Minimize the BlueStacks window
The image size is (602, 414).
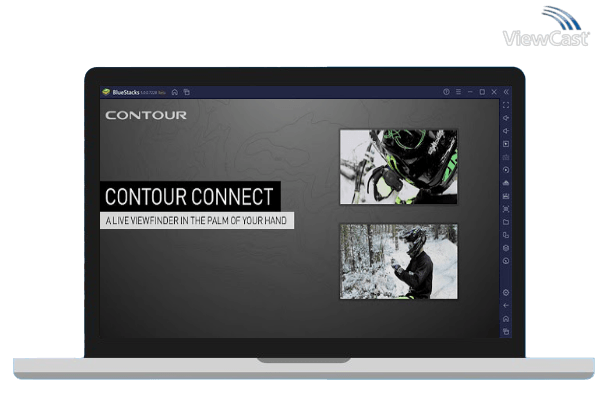click(470, 92)
